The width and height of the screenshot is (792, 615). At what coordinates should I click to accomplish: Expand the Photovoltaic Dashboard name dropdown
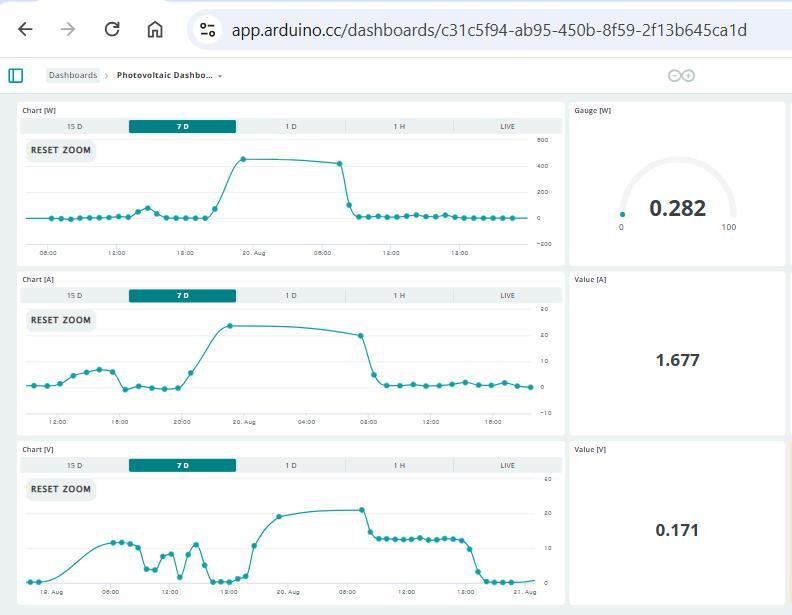pyautogui.click(x=220, y=76)
